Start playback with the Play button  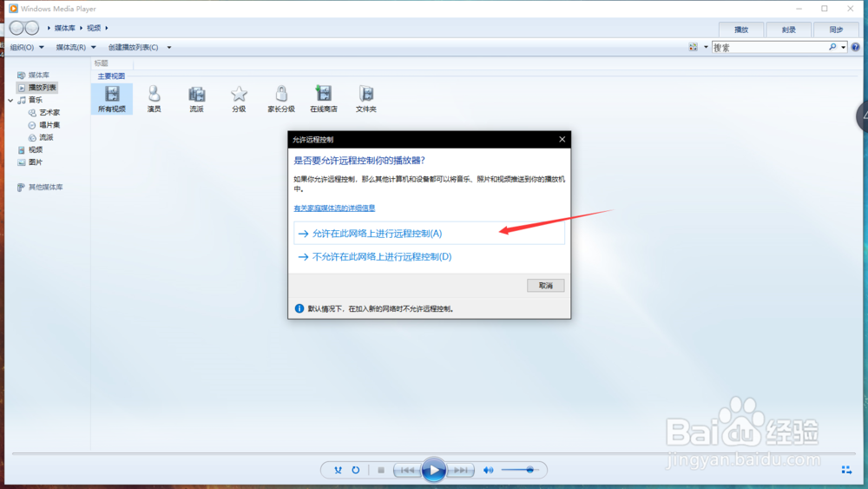[x=433, y=470]
